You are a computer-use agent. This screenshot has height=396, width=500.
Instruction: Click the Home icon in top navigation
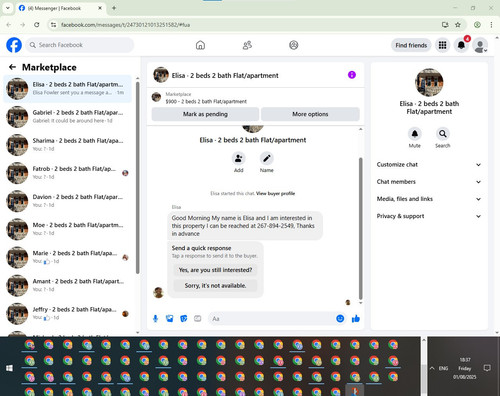[x=200, y=45]
